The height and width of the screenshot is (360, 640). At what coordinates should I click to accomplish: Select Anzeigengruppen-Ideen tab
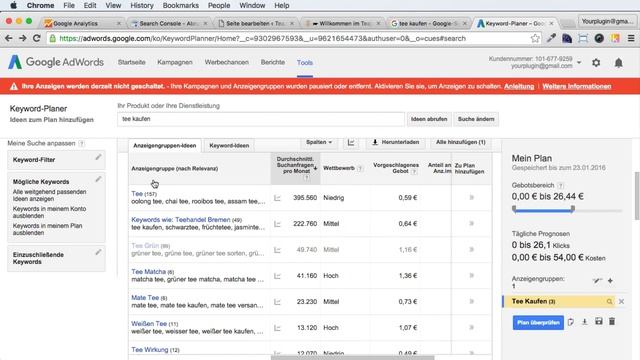(x=164, y=146)
